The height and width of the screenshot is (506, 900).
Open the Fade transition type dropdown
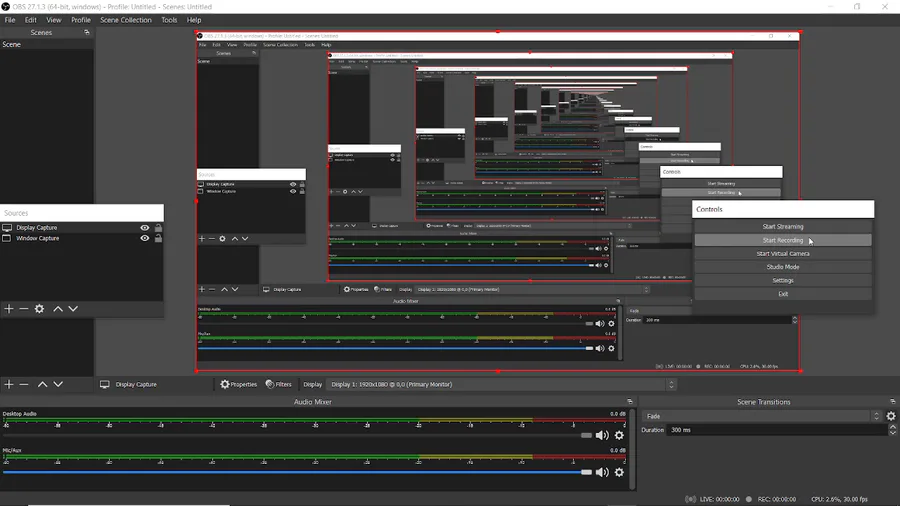[762, 417]
